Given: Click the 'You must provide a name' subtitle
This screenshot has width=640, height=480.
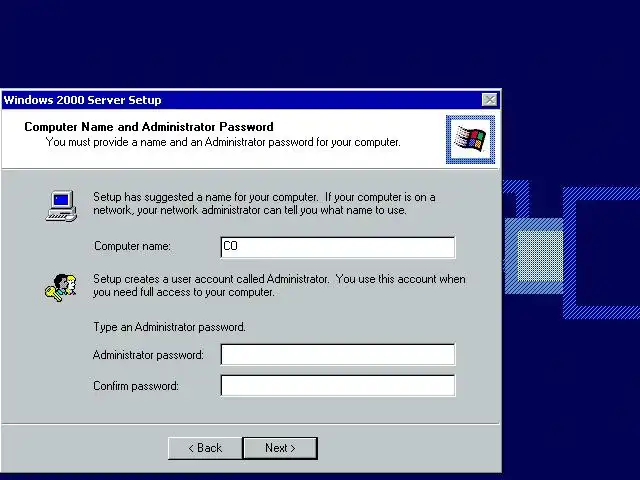Looking at the screenshot, I should point(223,142).
